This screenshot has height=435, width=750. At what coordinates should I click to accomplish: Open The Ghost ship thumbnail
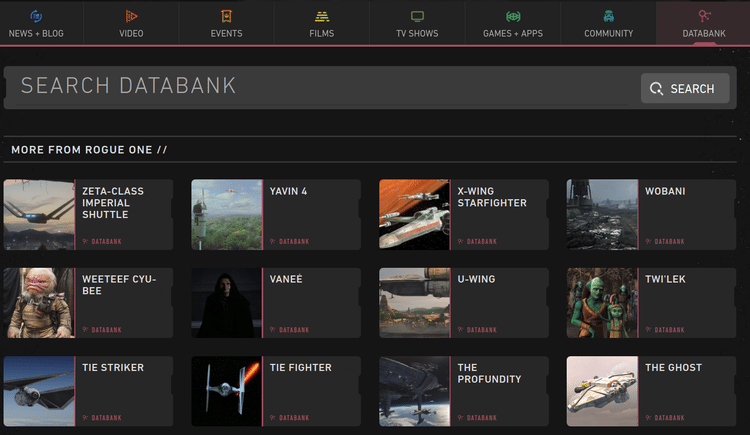(x=602, y=391)
